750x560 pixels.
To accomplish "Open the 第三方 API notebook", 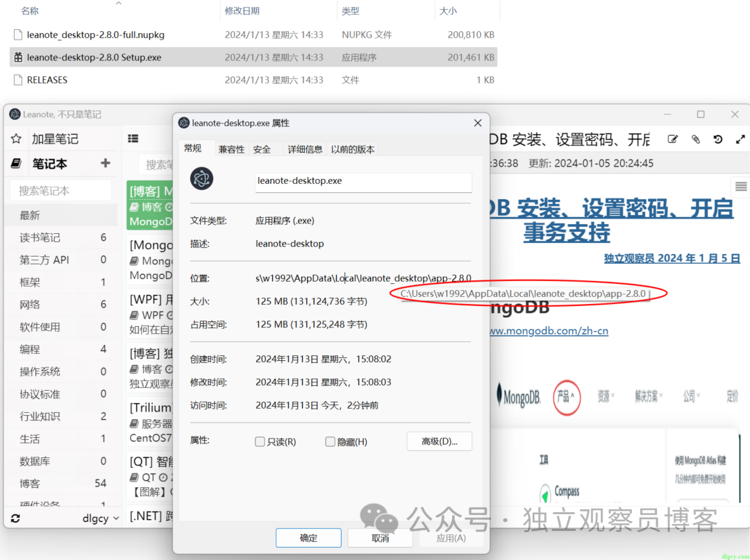I will (60, 260).
